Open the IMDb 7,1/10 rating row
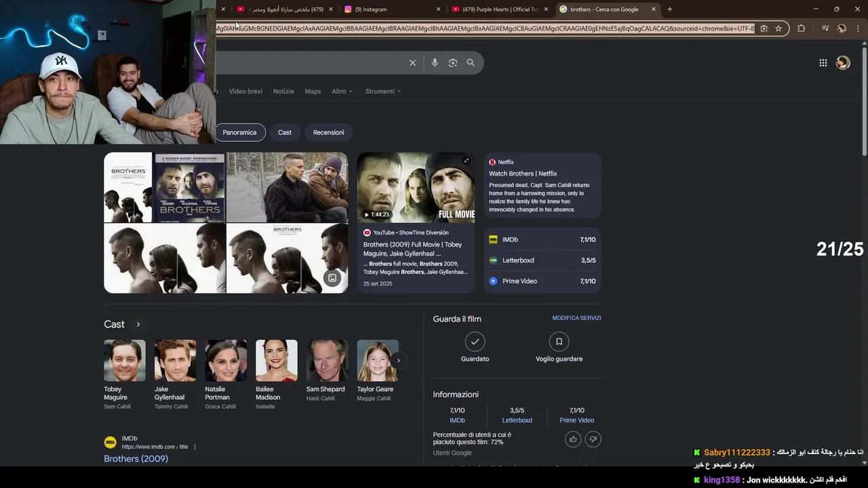This screenshot has width=868, height=488. (542, 240)
